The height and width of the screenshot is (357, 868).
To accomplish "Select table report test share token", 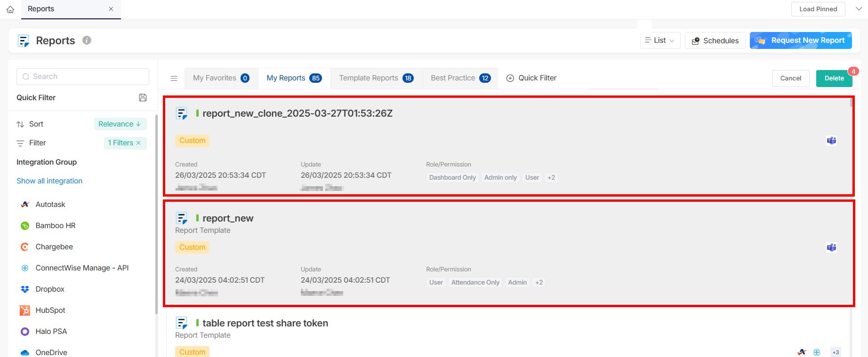I will [x=265, y=323].
